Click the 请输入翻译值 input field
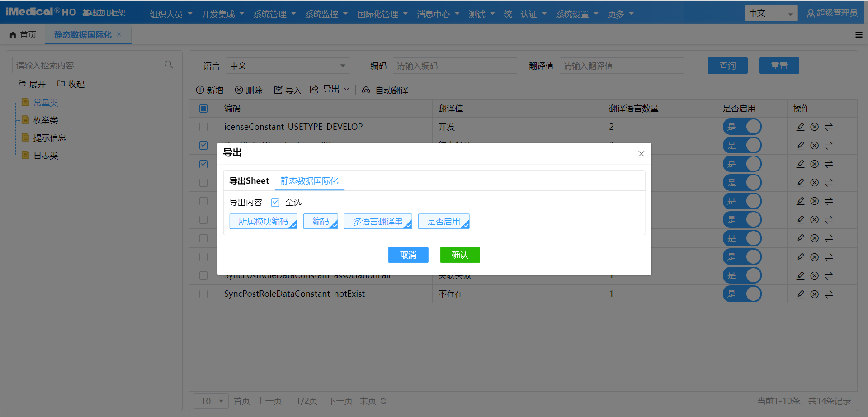868x417 pixels. click(x=622, y=66)
